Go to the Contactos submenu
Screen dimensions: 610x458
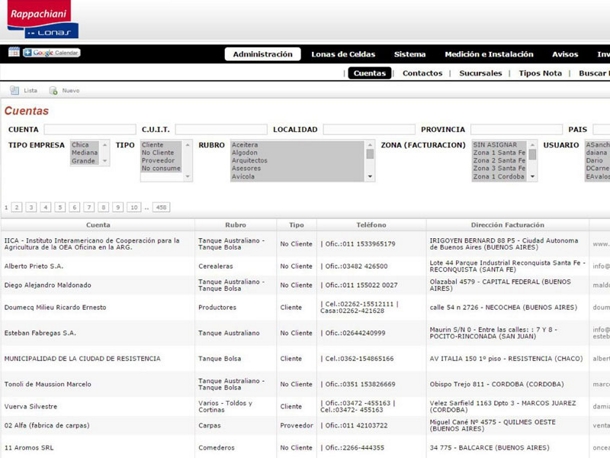(422, 73)
